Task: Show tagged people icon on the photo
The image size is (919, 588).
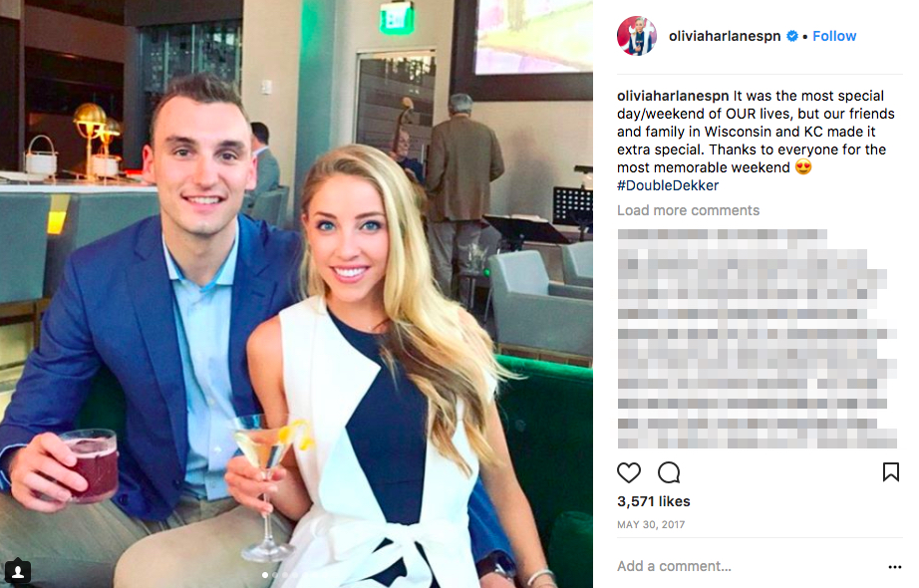Action: click(x=18, y=571)
